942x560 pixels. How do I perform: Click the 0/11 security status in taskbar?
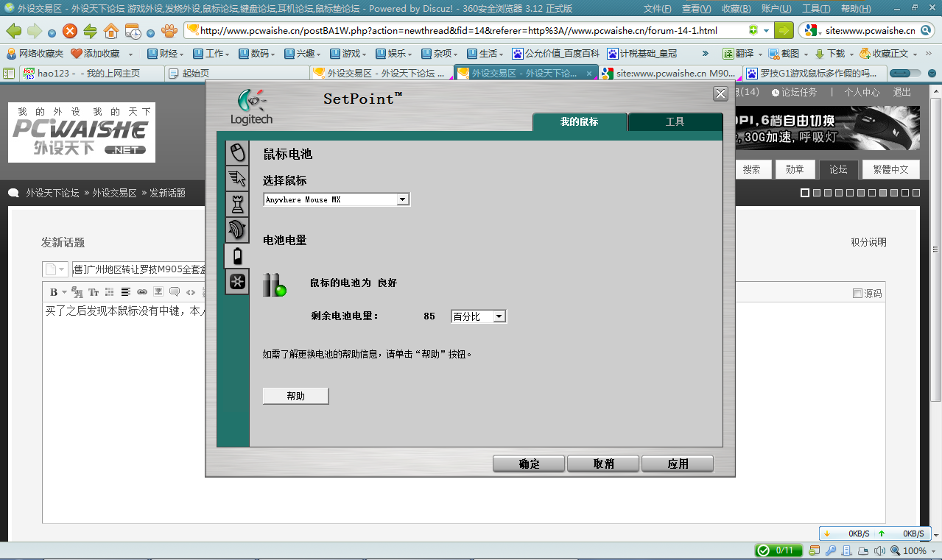pyautogui.click(x=778, y=550)
